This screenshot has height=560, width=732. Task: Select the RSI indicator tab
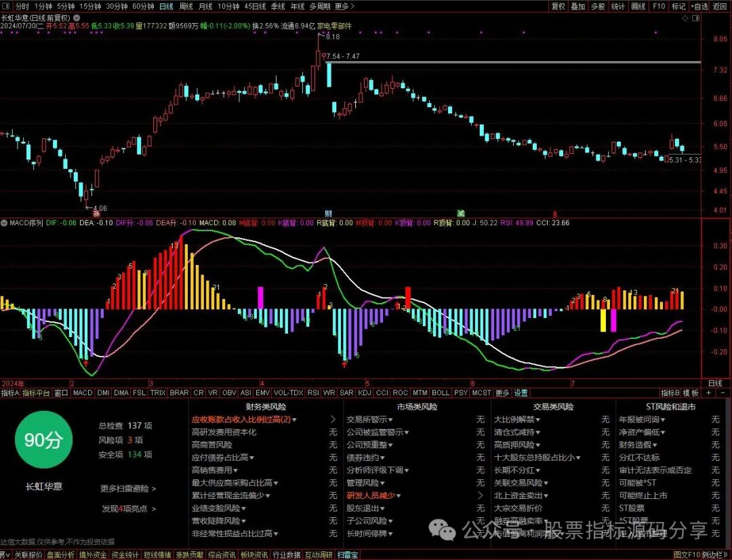[312, 393]
